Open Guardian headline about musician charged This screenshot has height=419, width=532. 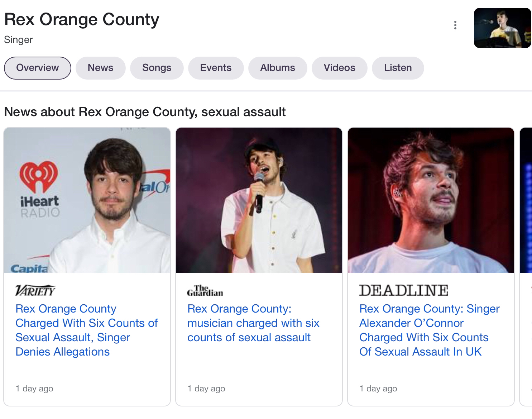pos(253,323)
